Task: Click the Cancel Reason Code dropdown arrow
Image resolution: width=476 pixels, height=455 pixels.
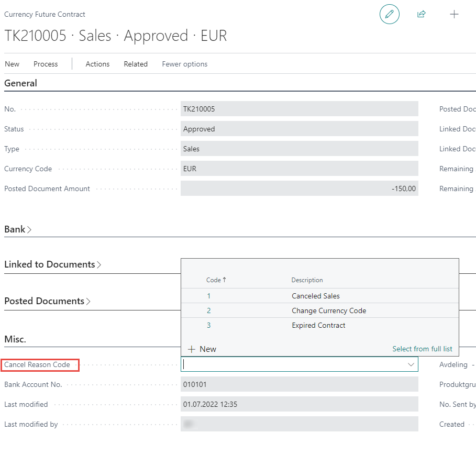Action: [411, 364]
